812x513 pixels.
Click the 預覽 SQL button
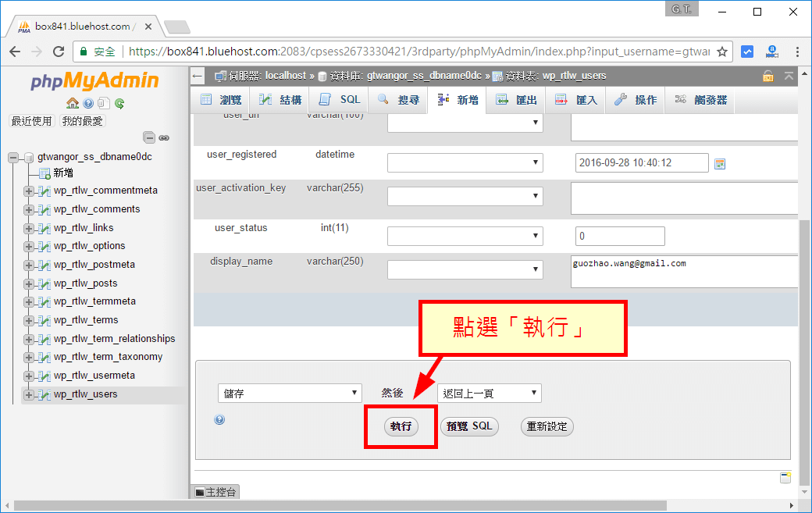[469, 426]
